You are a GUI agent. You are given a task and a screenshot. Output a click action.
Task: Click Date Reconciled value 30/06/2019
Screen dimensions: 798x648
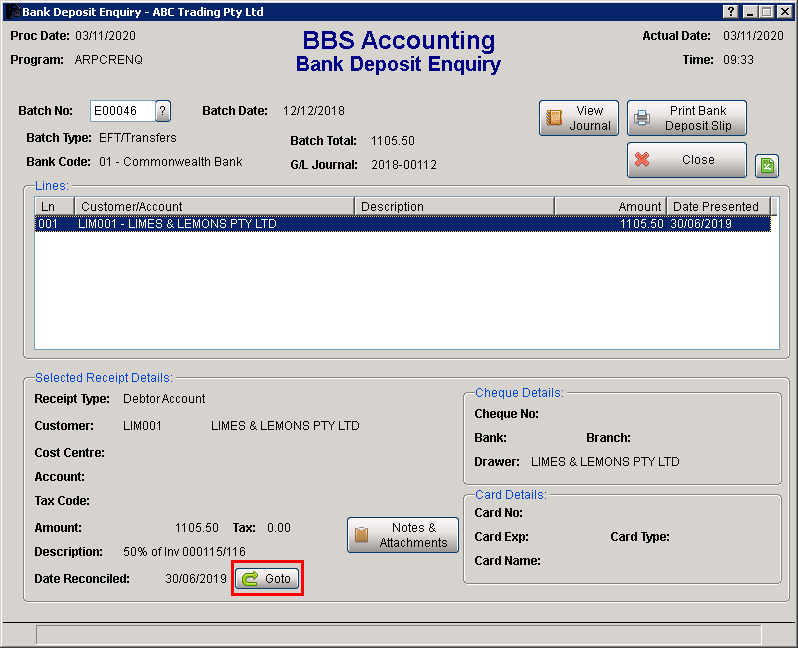pyautogui.click(x=196, y=579)
